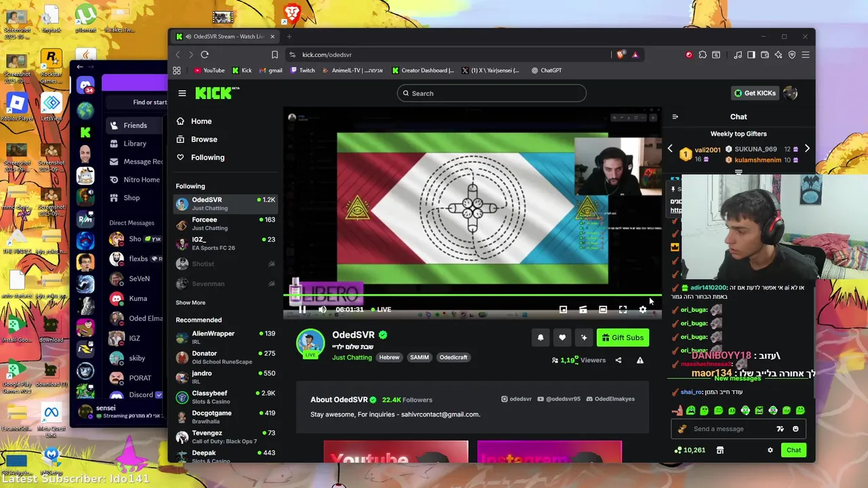Pause the live stream video

coord(302,310)
